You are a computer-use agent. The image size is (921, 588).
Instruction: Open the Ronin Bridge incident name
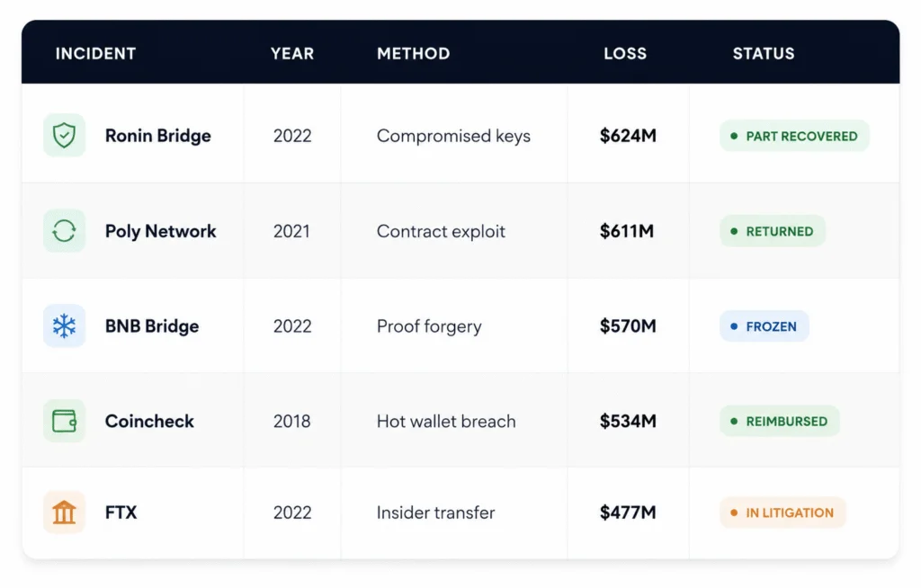coord(158,136)
